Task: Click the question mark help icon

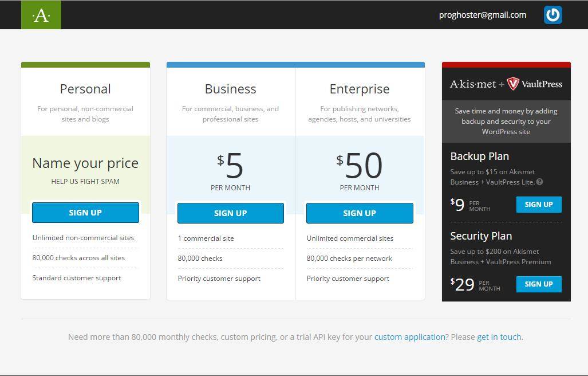Action: [x=539, y=182]
